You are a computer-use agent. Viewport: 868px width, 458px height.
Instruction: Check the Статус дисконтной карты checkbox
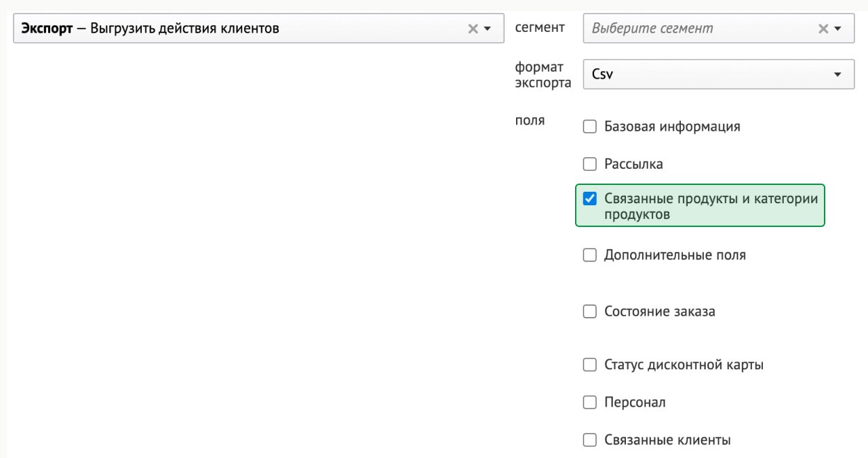pos(590,365)
